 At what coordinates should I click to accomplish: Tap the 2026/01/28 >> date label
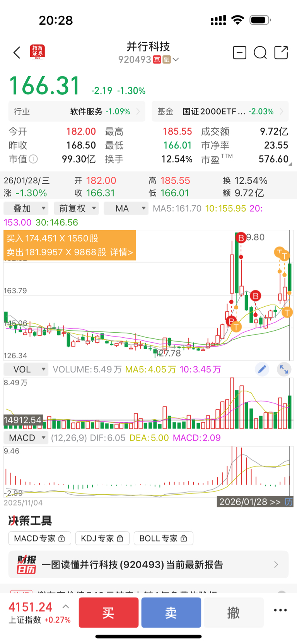coord(250,502)
